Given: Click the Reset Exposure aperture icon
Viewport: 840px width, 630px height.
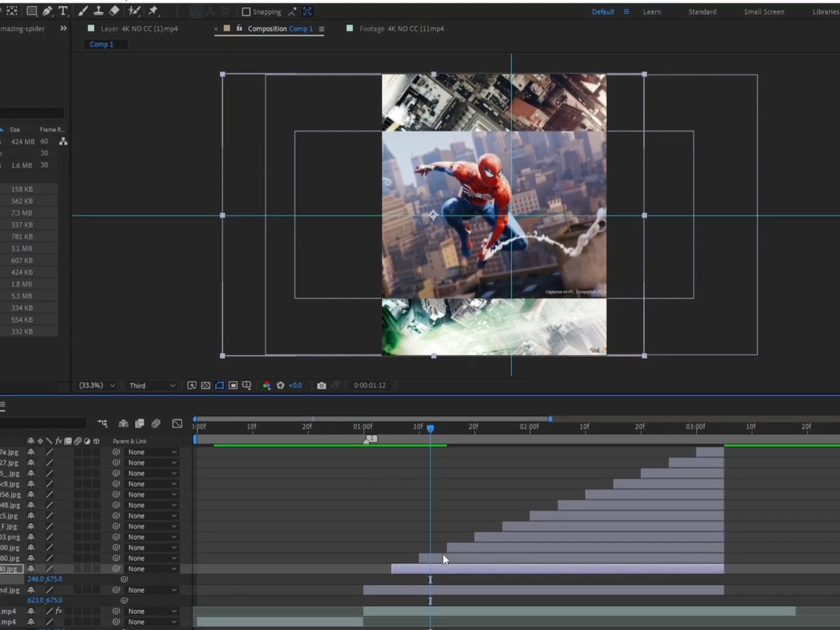Looking at the screenshot, I should tap(280, 385).
